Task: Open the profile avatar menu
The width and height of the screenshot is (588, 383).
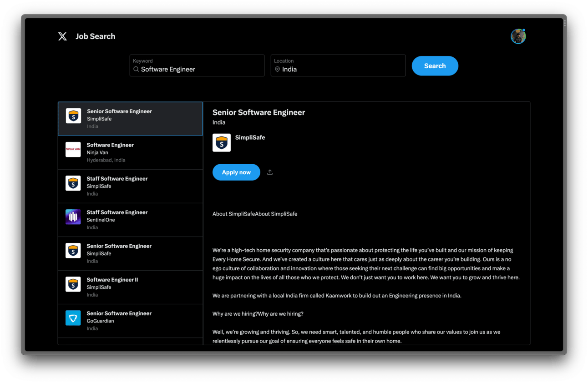Action: (518, 36)
